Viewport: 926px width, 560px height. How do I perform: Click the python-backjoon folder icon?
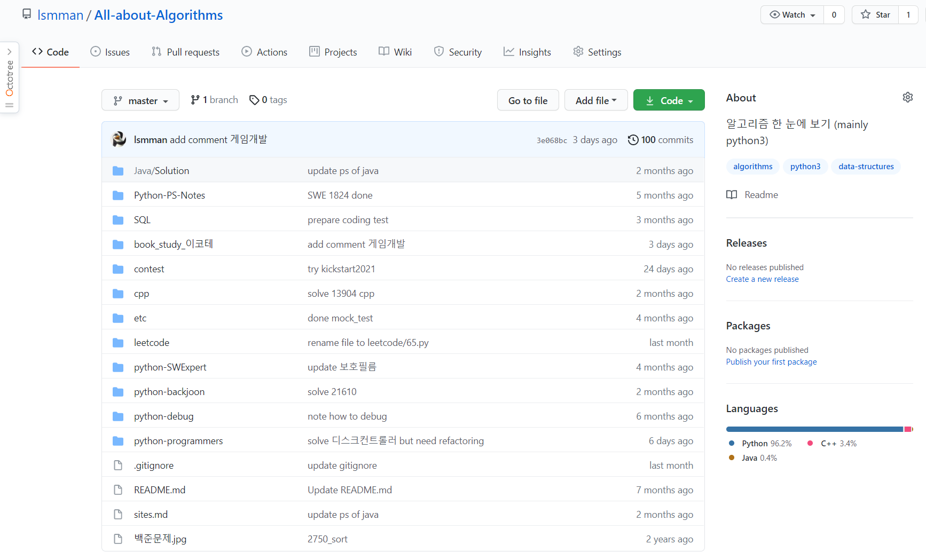pyautogui.click(x=118, y=392)
